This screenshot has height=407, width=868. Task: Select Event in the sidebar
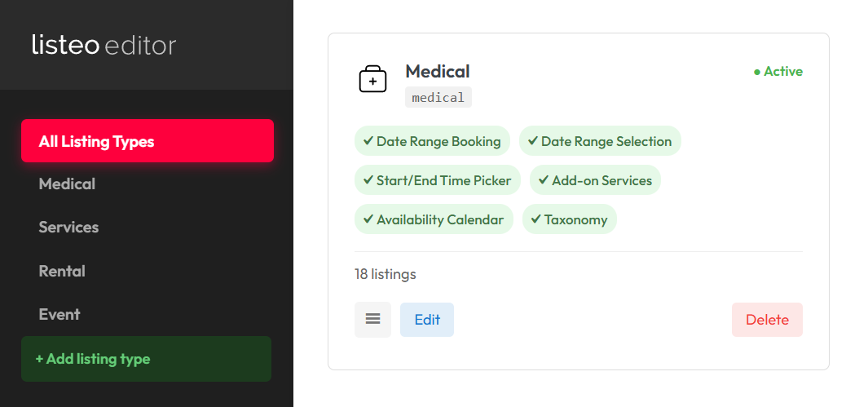(59, 314)
